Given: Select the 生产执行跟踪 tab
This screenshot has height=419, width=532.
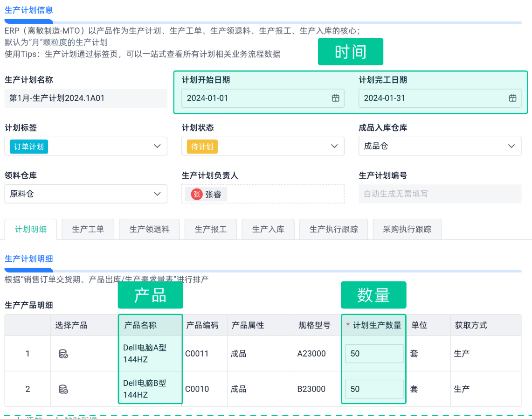Looking at the screenshot, I should click(x=333, y=229).
